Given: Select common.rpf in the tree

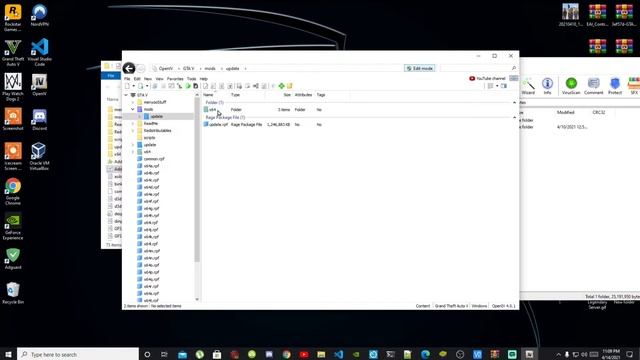Looking at the screenshot, I should [154, 159].
